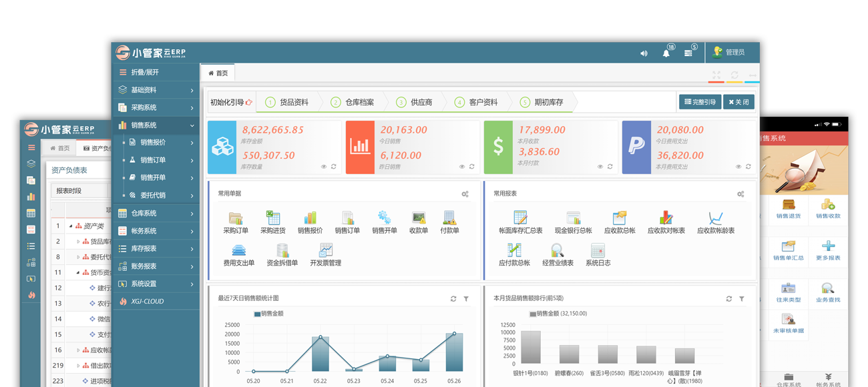Select the 首页 tab in main window
The height and width of the screenshot is (387, 868).
click(218, 73)
